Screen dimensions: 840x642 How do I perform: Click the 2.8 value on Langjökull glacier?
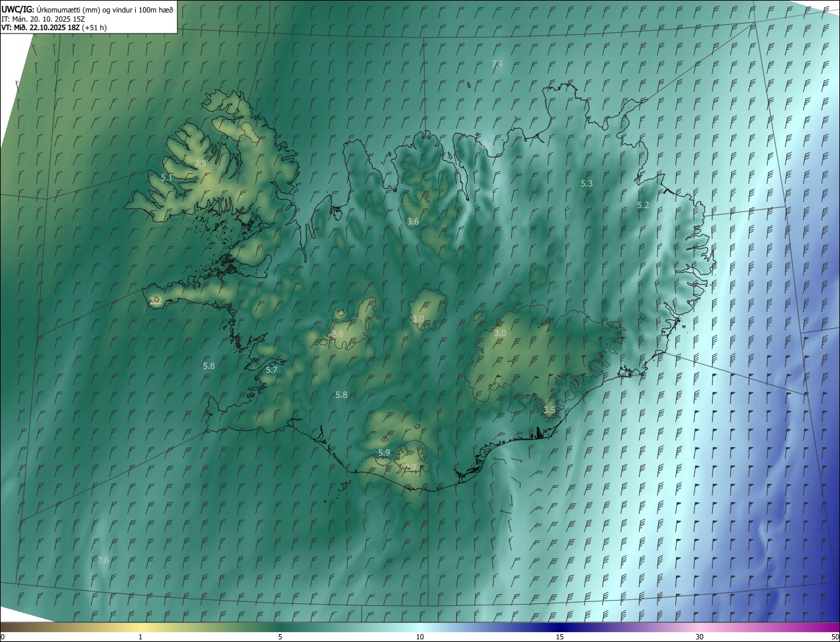coord(337,334)
